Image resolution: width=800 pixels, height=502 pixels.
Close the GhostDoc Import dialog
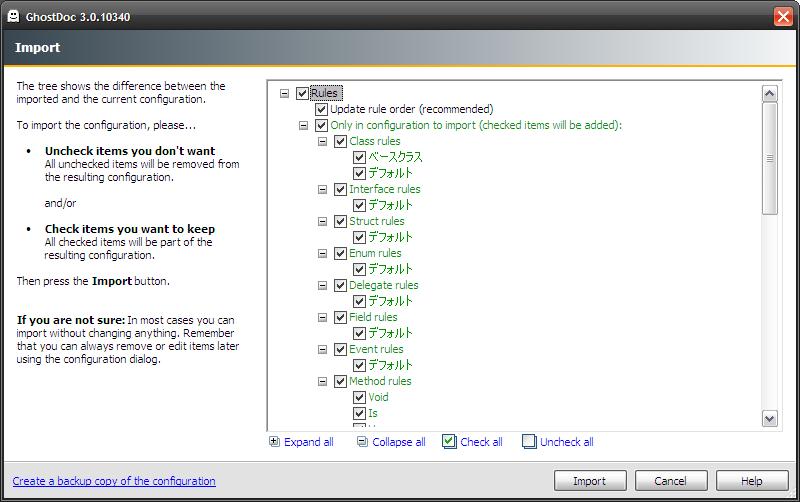[x=783, y=16]
